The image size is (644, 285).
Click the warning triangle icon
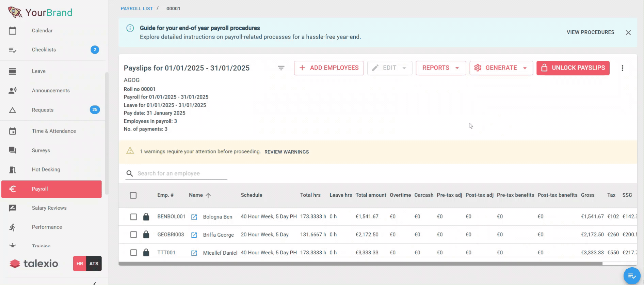click(x=130, y=151)
